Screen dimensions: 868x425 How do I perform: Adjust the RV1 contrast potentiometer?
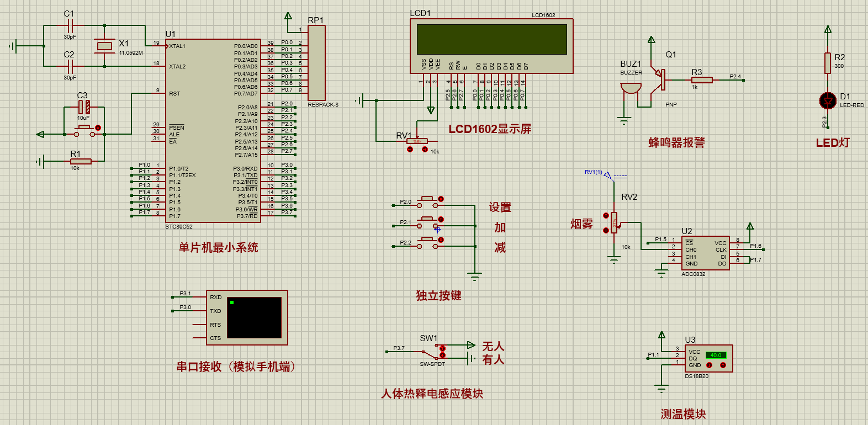[x=417, y=142]
